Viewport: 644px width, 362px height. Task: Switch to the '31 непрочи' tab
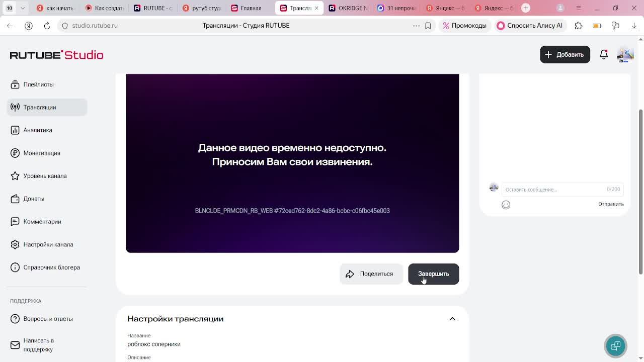tap(396, 8)
